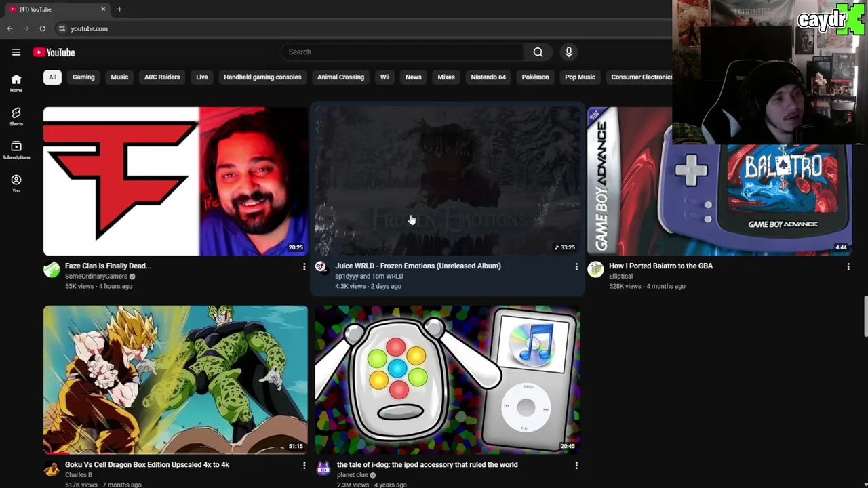Open title link Faze Clan Is Finally Dead

tap(108, 266)
